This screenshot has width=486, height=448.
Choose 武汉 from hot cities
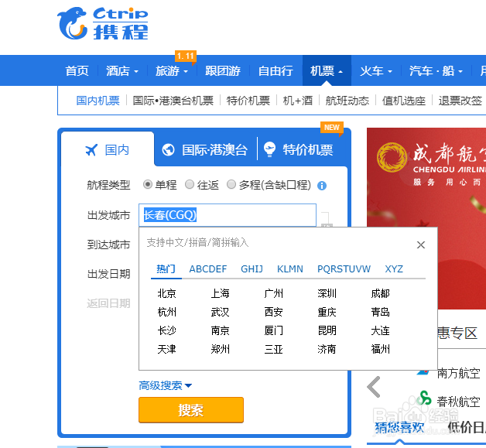220,312
